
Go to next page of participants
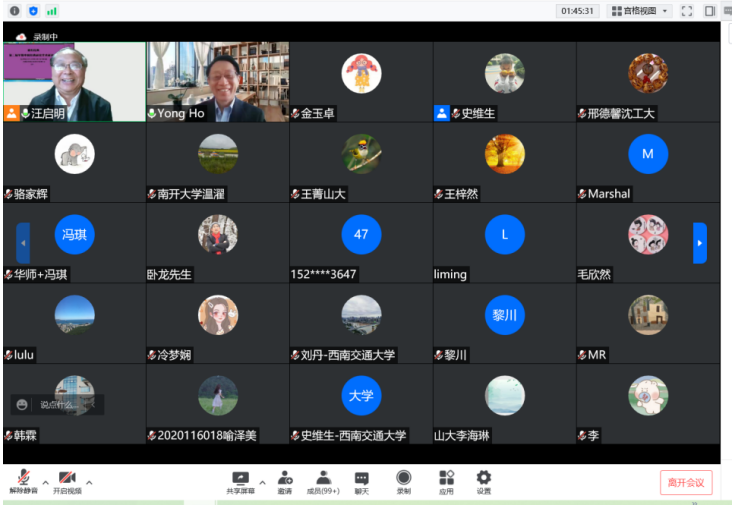(x=700, y=243)
